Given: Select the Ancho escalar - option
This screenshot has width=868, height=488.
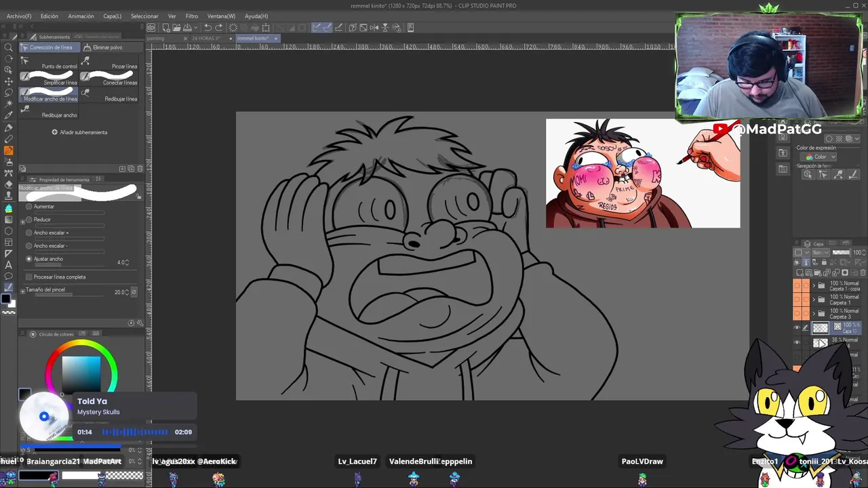Looking at the screenshot, I should [28, 245].
